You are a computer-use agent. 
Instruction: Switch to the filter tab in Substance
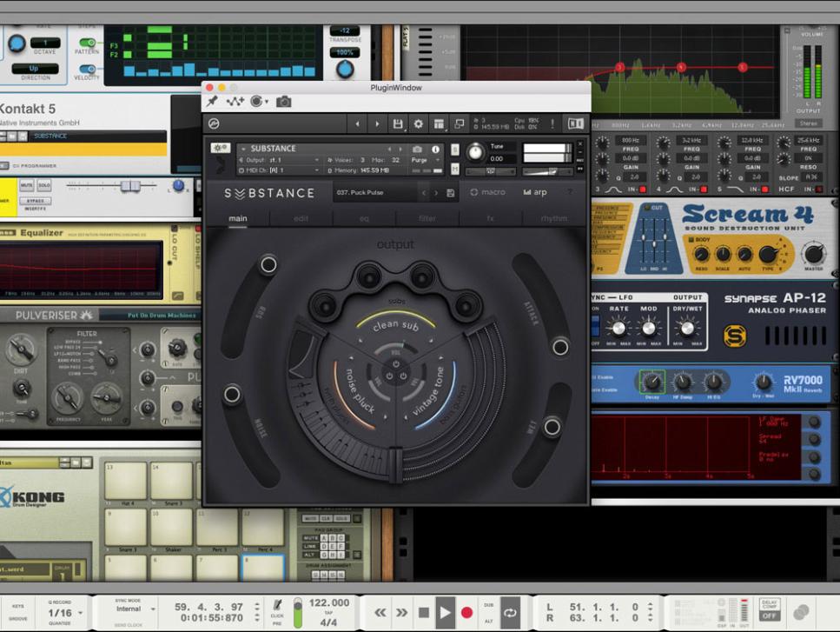point(427,218)
